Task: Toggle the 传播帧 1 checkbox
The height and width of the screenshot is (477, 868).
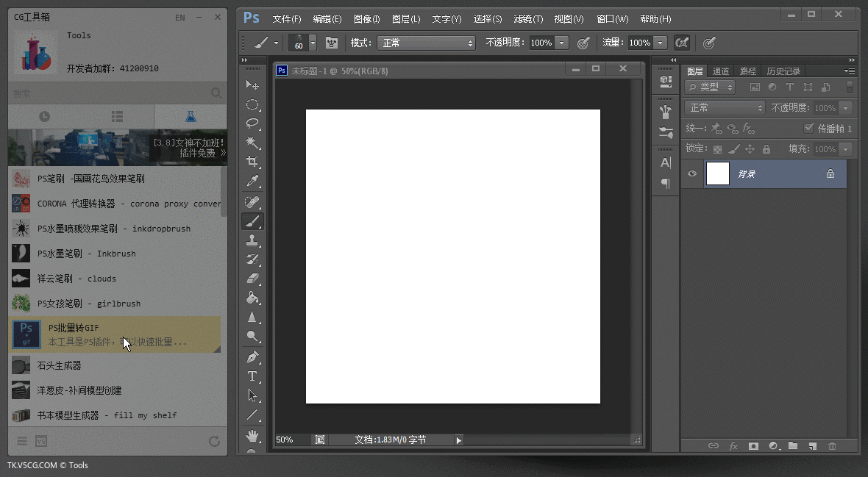Action: pyautogui.click(x=809, y=129)
